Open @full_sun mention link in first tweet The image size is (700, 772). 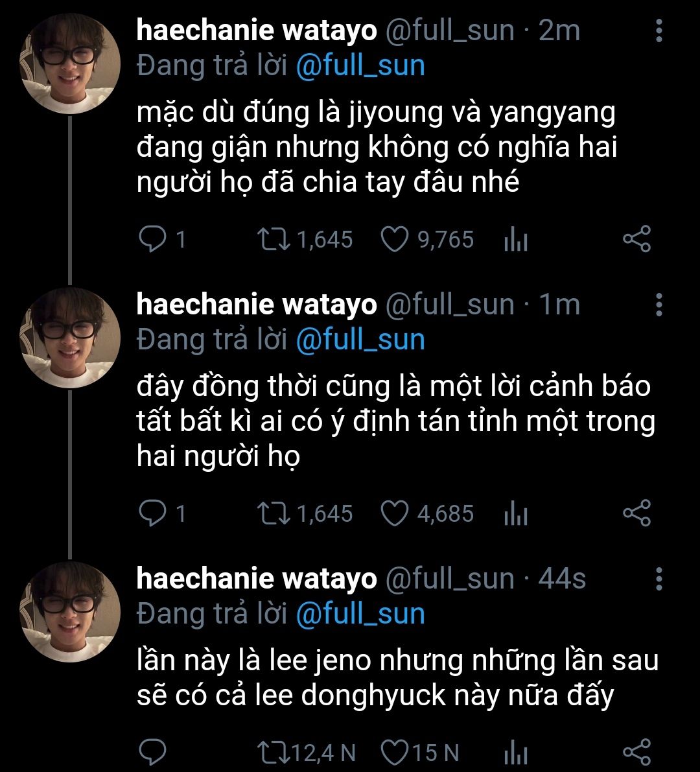tap(360, 66)
